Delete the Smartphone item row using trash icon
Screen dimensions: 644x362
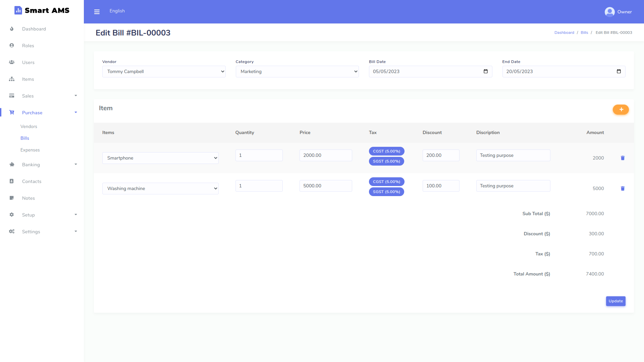pos(623,158)
